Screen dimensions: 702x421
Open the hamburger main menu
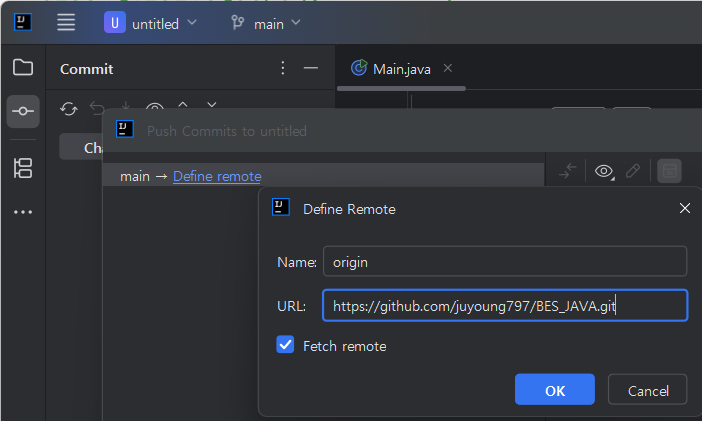[x=66, y=22]
